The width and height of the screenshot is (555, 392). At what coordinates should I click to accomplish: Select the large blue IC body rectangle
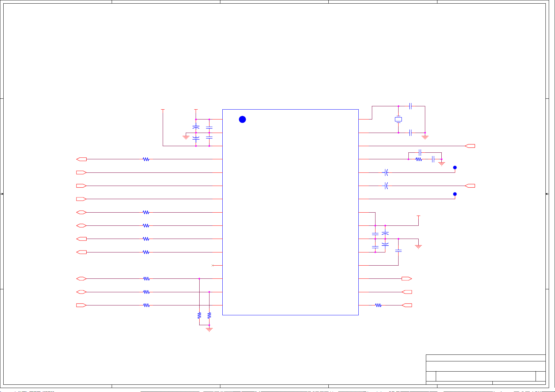tap(291, 212)
